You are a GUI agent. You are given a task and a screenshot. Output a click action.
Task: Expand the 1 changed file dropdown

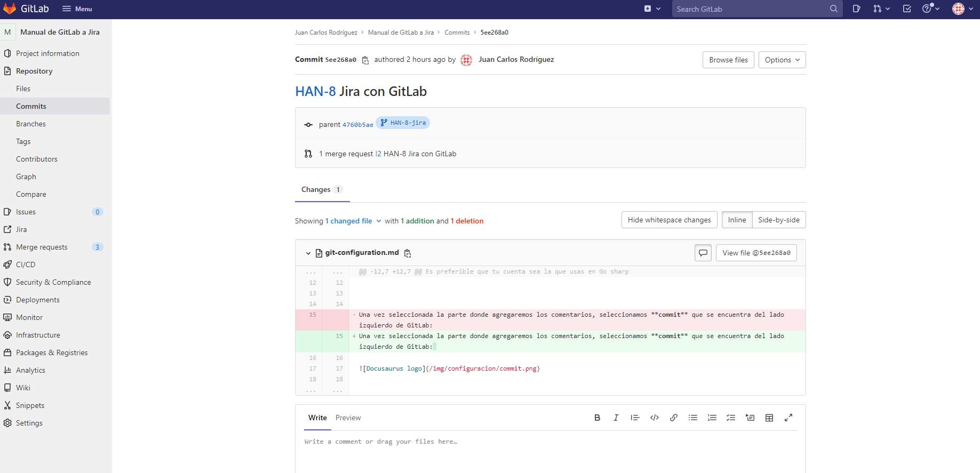pyautogui.click(x=354, y=221)
